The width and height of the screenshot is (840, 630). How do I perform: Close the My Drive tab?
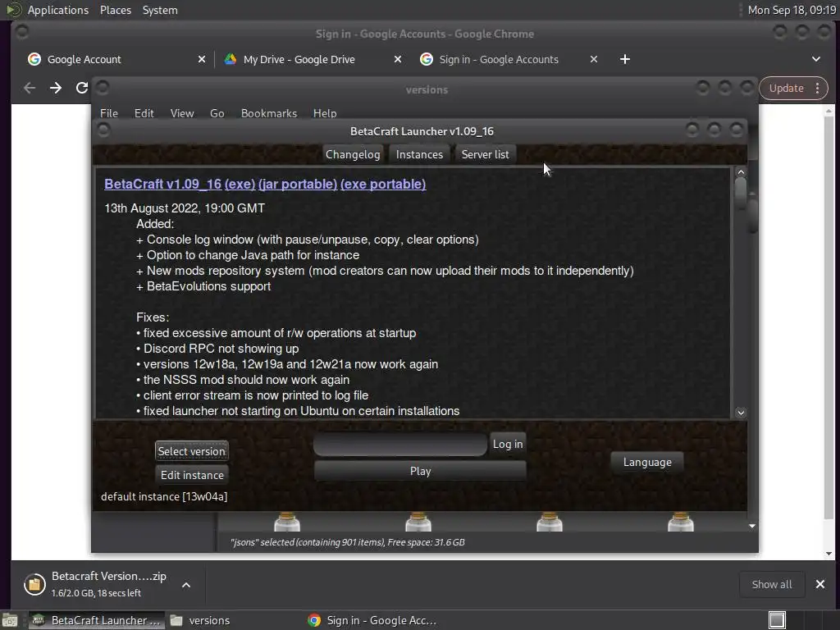pos(398,59)
